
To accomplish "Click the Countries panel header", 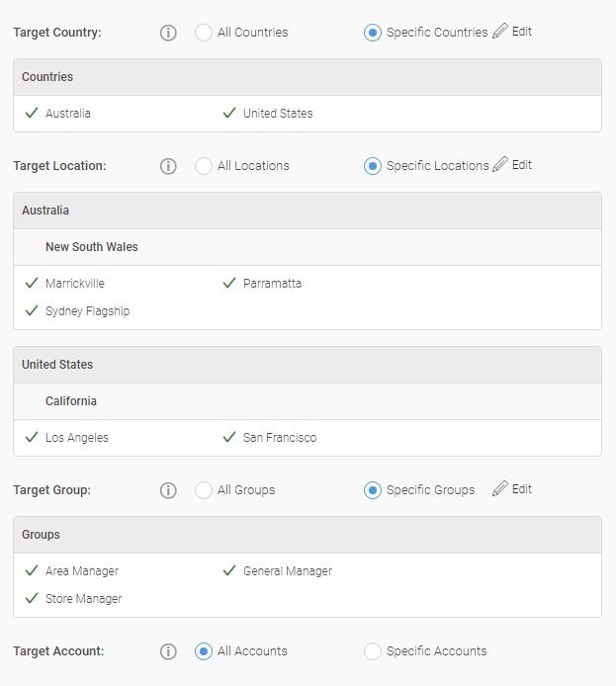I will point(308,77).
